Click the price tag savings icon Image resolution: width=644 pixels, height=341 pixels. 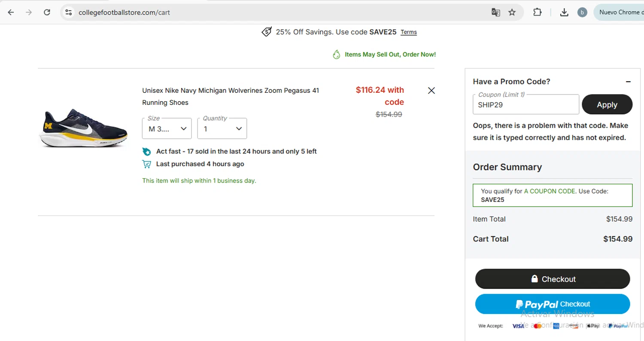(x=267, y=32)
